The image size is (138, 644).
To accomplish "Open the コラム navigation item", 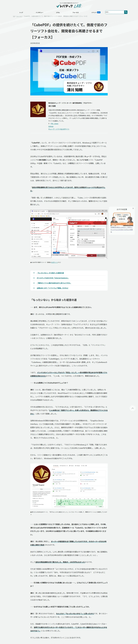I will (58, 12).
